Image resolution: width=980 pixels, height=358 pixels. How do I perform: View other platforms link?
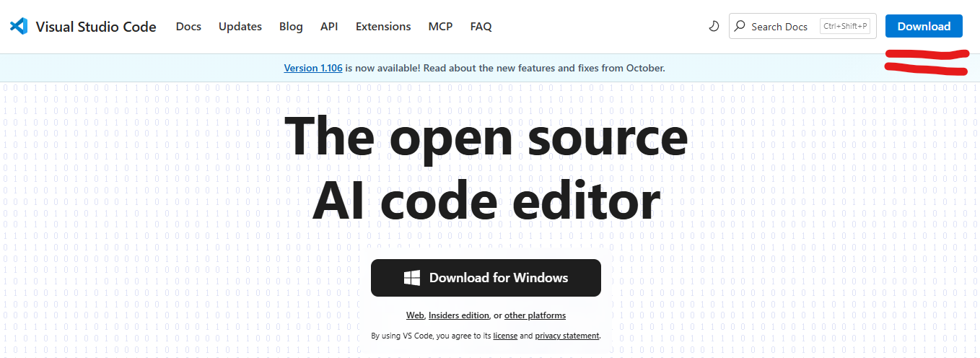click(x=535, y=315)
